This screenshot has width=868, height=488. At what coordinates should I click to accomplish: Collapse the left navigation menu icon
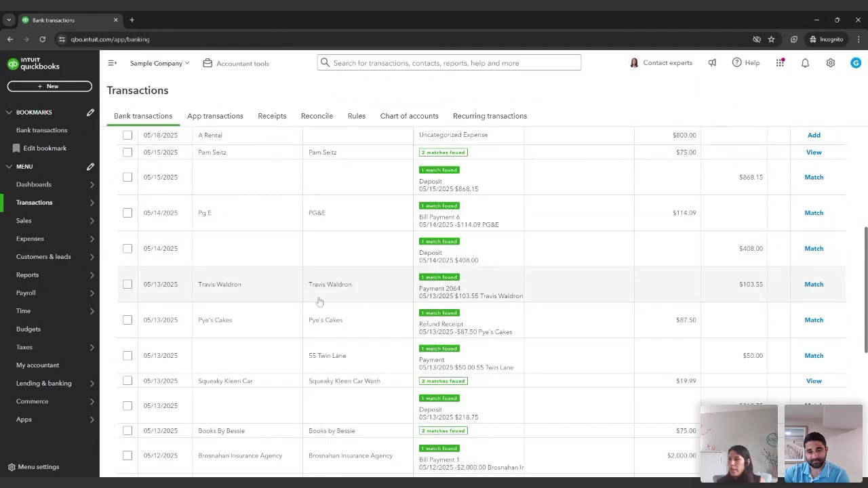pyautogui.click(x=112, y=63)
